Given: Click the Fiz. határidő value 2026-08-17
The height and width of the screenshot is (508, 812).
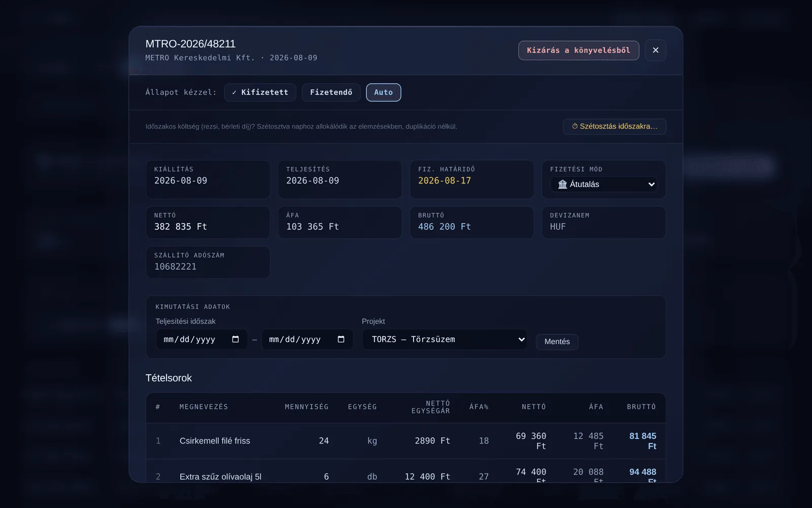Looking at the screenshot, I should (x=445, y=181).
